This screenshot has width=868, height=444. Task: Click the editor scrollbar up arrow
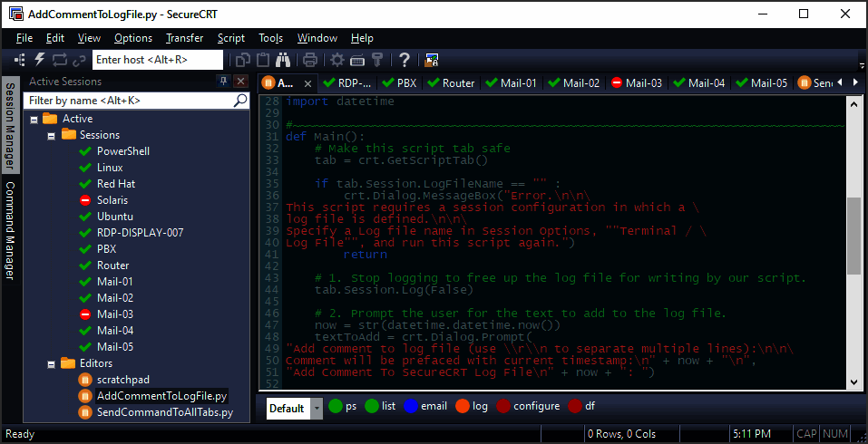[853, 103]
